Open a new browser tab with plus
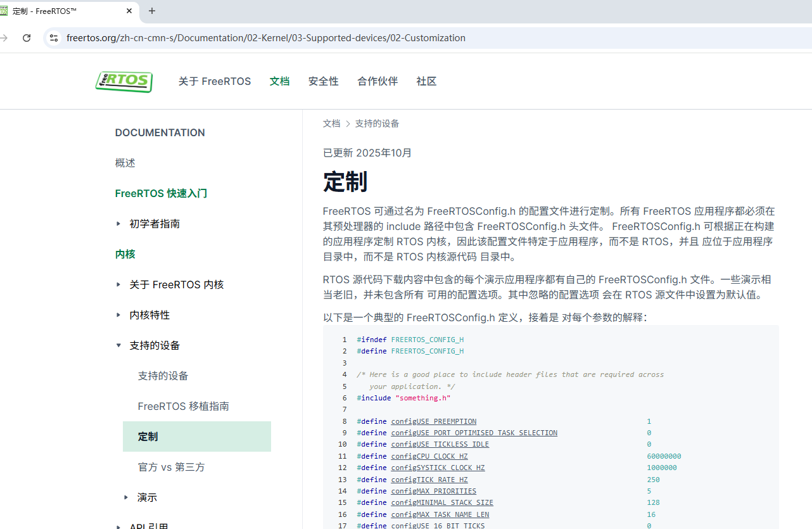Image resolution: width=812 pixels, height=529 pixels. pos(152,11)
